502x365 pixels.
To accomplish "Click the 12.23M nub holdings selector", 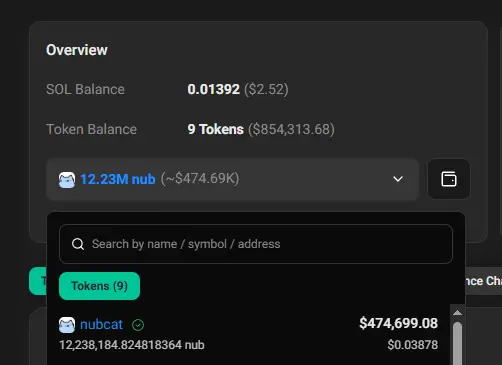I will coord(232,179).
